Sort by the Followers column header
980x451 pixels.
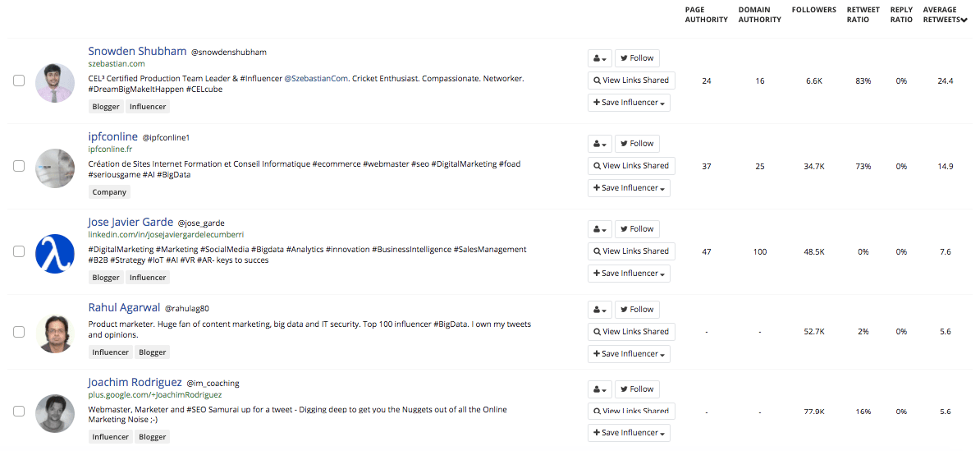point(813,10)
